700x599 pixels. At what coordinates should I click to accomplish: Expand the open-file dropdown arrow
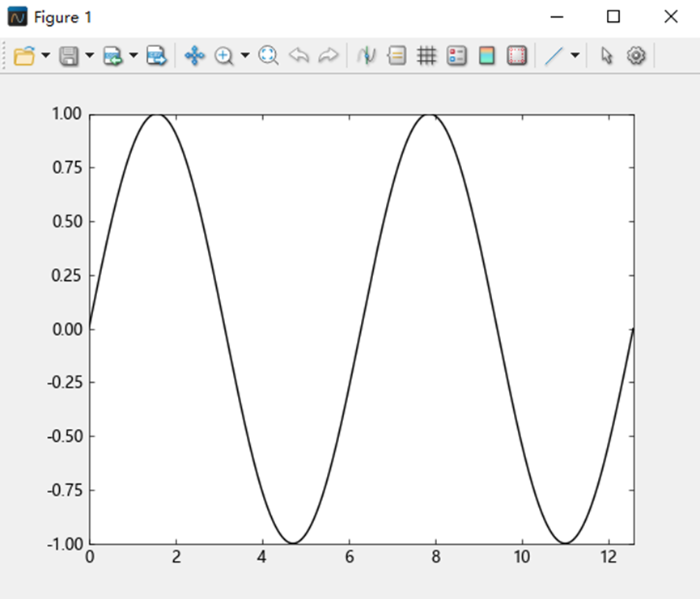pos(45,55)
